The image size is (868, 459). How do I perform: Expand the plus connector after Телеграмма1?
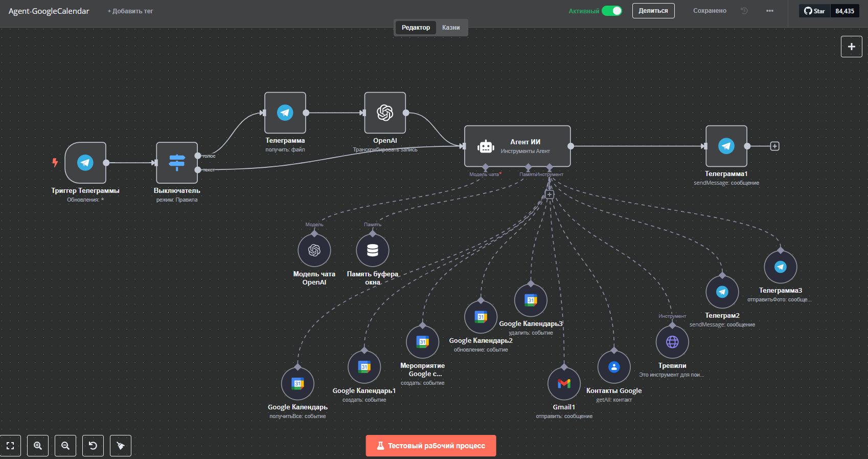pyautogui.click(x=775, y=146)
